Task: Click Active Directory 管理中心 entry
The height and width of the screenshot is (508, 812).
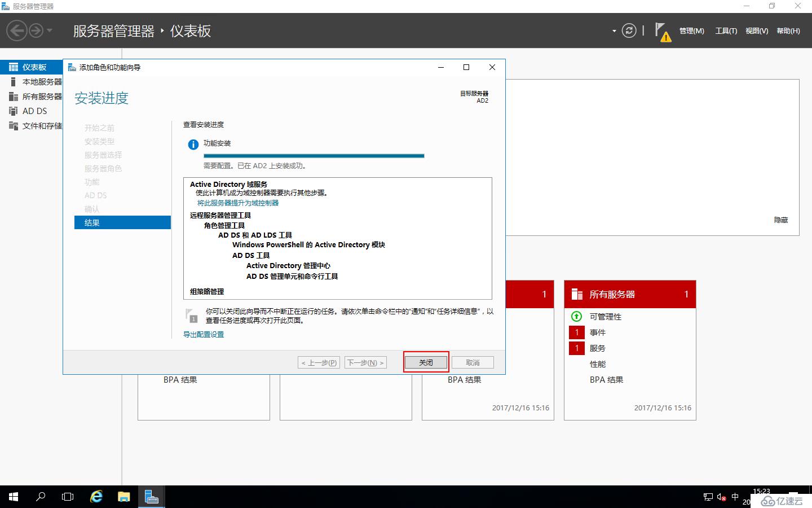Action: pyautogui.click(x=288, y=265)
